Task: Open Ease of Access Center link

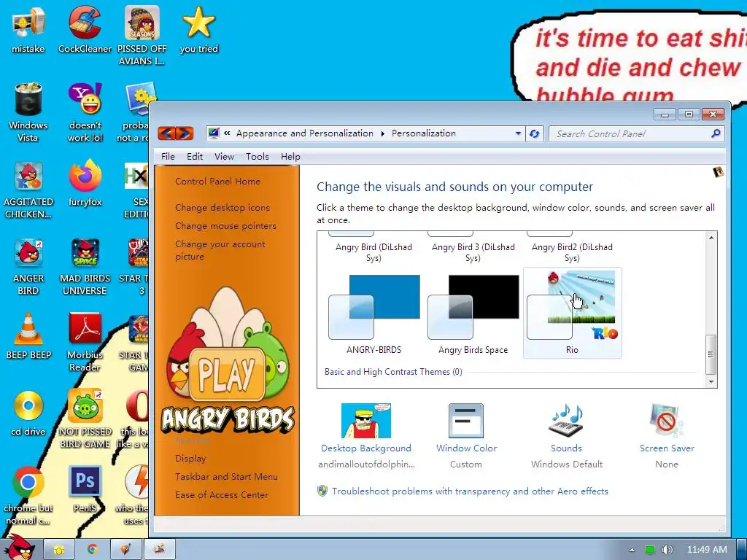Action: tap(222, 495)
